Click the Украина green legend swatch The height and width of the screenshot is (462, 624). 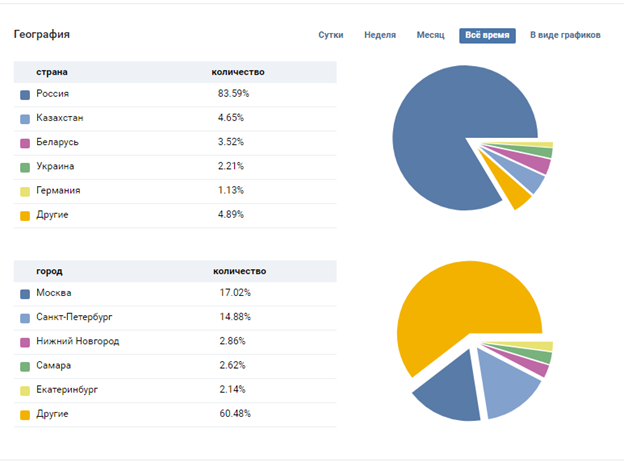coord(25,166)
